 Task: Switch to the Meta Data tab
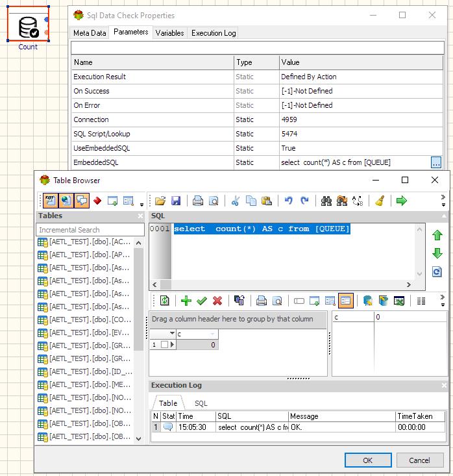point(90,32)
